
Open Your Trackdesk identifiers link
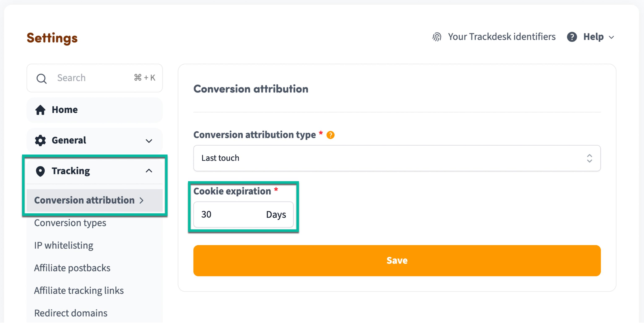(501, 37)
